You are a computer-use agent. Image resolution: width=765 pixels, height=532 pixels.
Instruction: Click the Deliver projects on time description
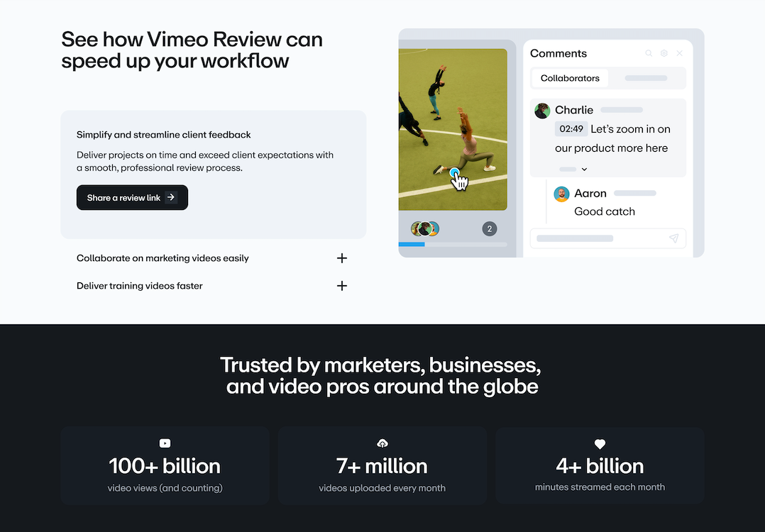(x=205, y=162)
